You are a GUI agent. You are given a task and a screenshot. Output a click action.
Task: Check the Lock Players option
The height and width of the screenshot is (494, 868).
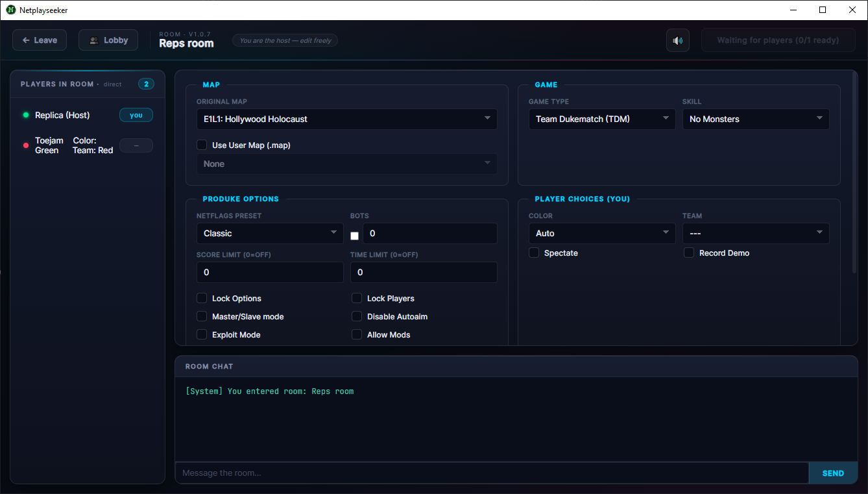357,299
